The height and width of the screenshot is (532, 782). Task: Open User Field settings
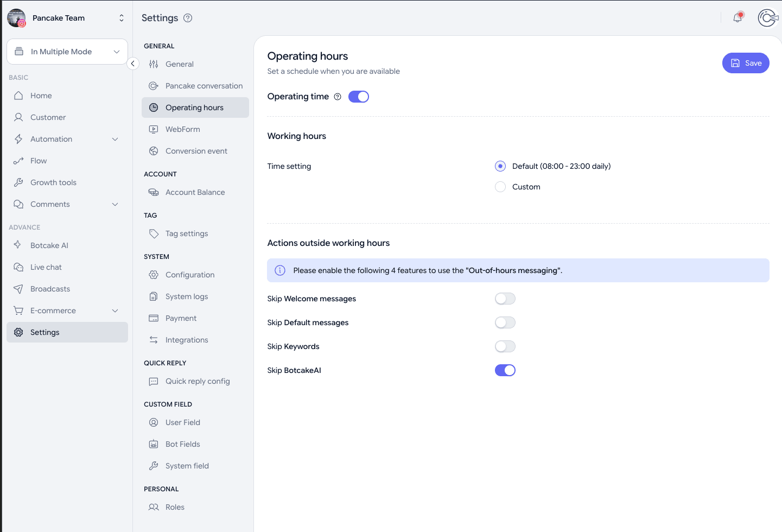195,422
